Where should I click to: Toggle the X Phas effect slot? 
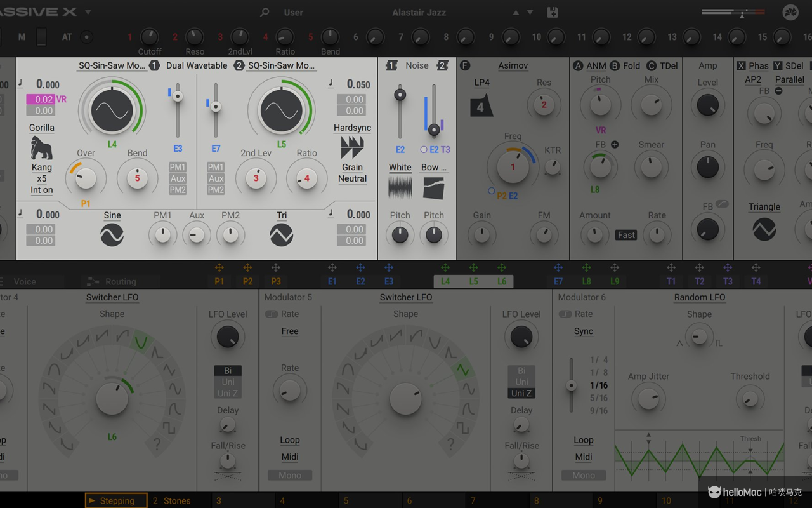coord(741,65)
